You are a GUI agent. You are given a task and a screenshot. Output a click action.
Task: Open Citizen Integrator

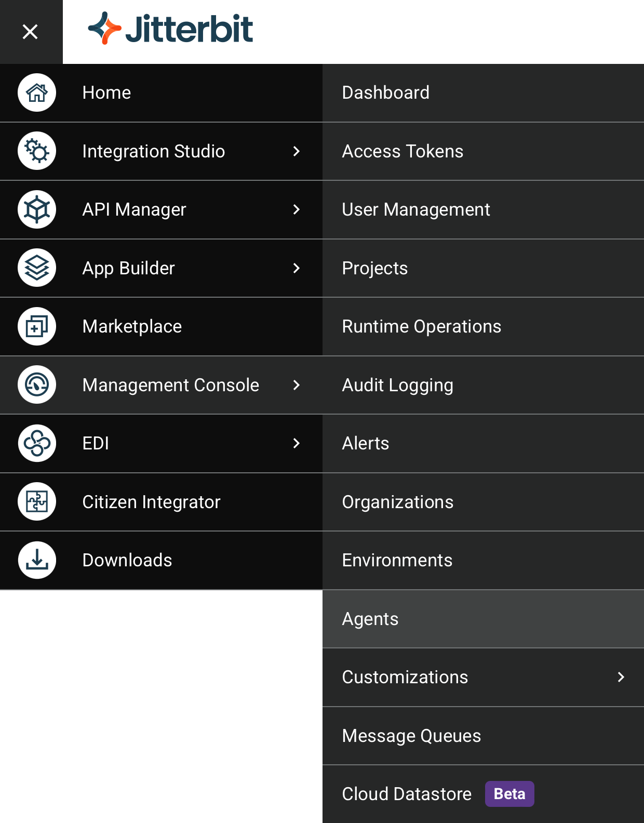(x=161, y=502)
